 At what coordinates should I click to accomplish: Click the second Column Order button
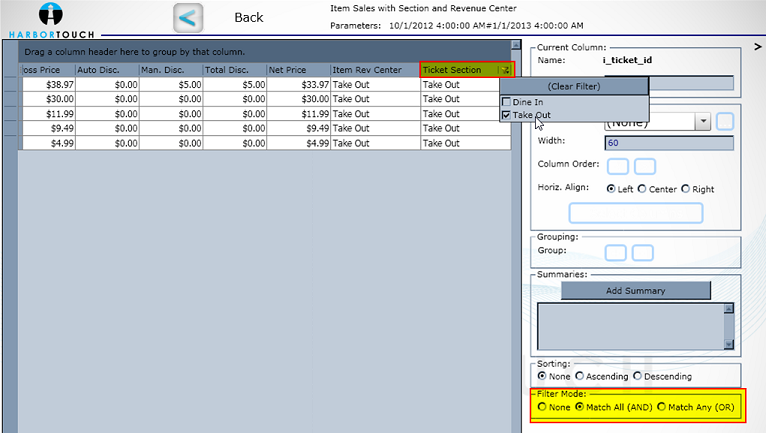(644, 165)
